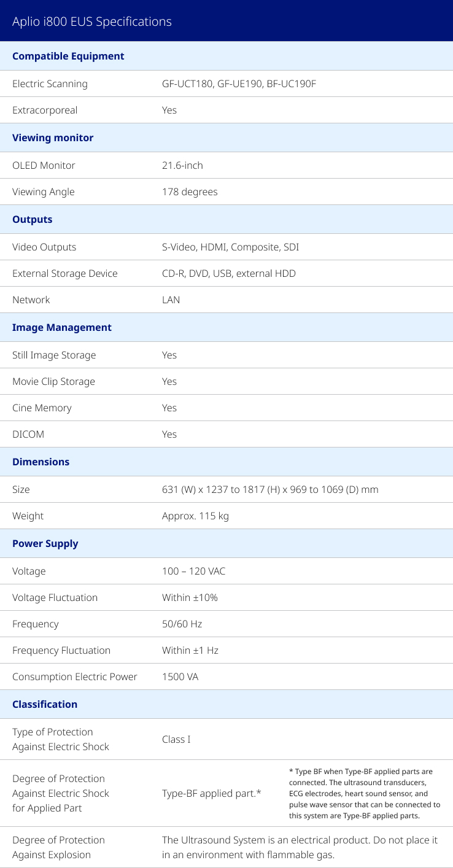This screenshot has height=868, width=453.
Task: Click the Size dimensions value in mm
Action: (270, 489)
